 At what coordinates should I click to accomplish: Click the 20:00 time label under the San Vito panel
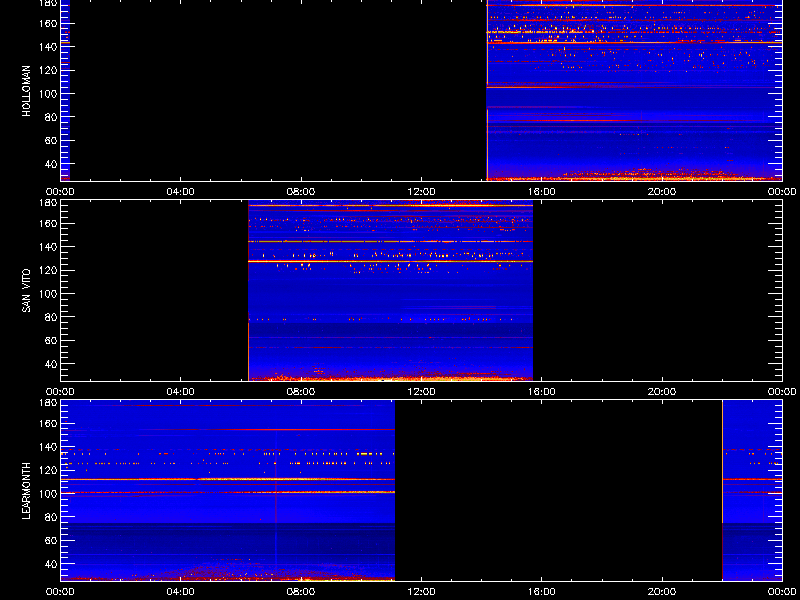click(x=662, y=392)
